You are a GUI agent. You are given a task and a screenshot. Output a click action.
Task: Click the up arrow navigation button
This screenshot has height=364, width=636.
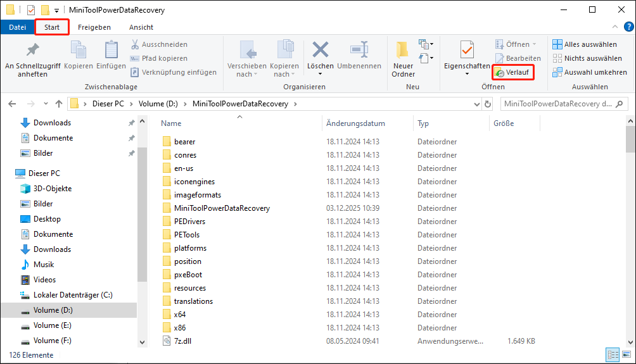coord(58,104)
